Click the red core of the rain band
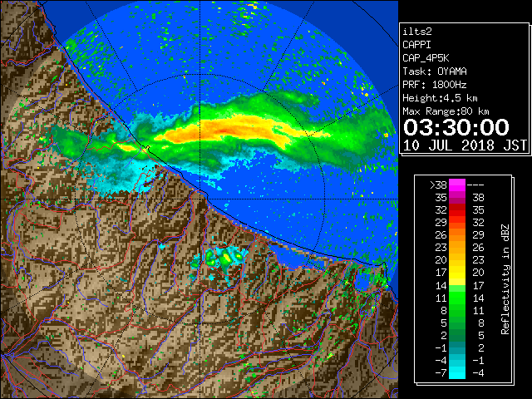The height and width of the screenshot is (399, 532). [225, 131]
